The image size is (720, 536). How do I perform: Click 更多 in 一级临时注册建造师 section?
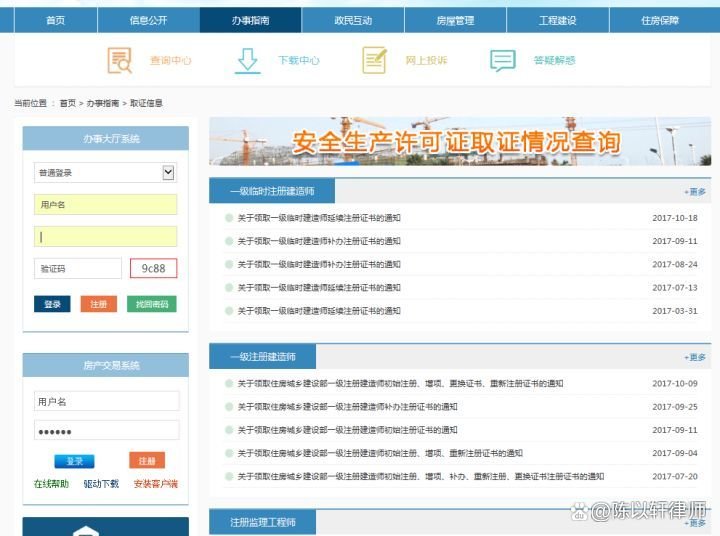click(695, 192)
